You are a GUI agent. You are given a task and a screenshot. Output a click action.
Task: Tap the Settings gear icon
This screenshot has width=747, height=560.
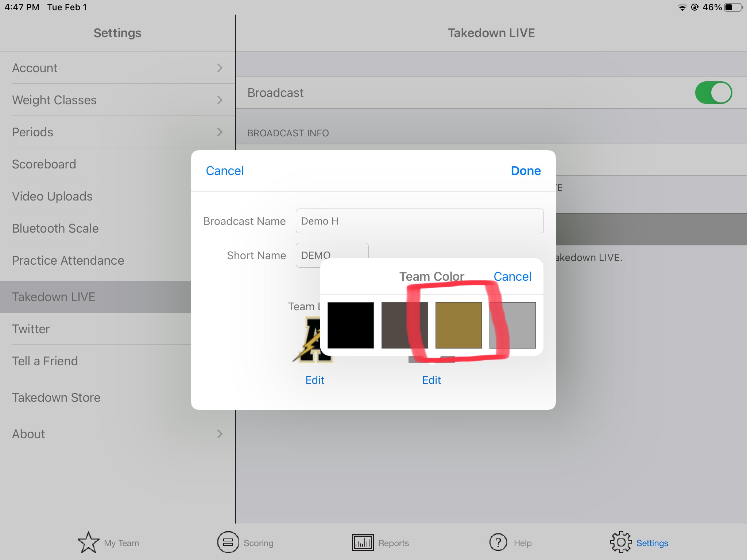point(620,542)
